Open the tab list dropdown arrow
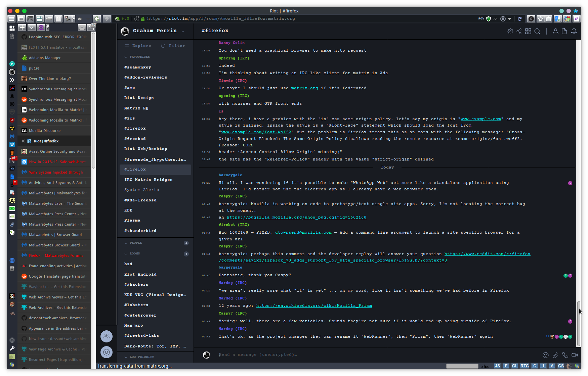Screen dimensions: 588x376 [x=31, y=28]
